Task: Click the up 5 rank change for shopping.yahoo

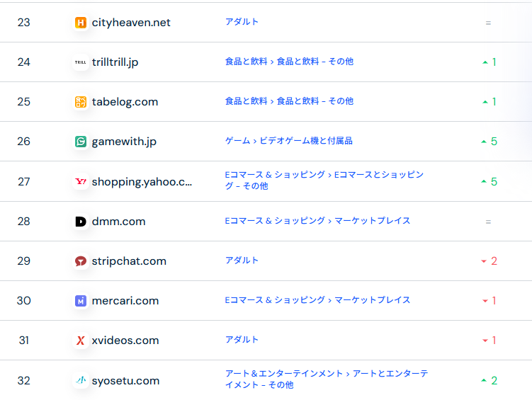Action: click(x=489, y=182)
